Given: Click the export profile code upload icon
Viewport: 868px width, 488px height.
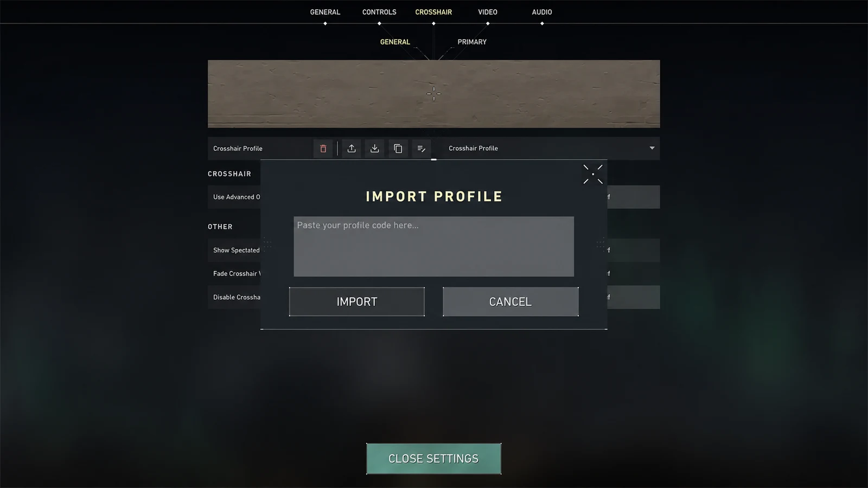Looking at the screenshot, I should pyautogui.click(x=352, y=149).
